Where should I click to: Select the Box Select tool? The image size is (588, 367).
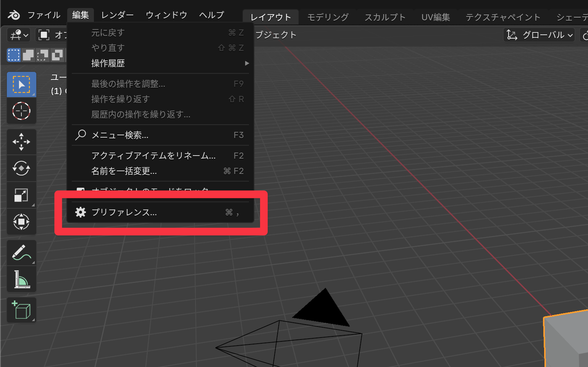(x=21, y=84)
